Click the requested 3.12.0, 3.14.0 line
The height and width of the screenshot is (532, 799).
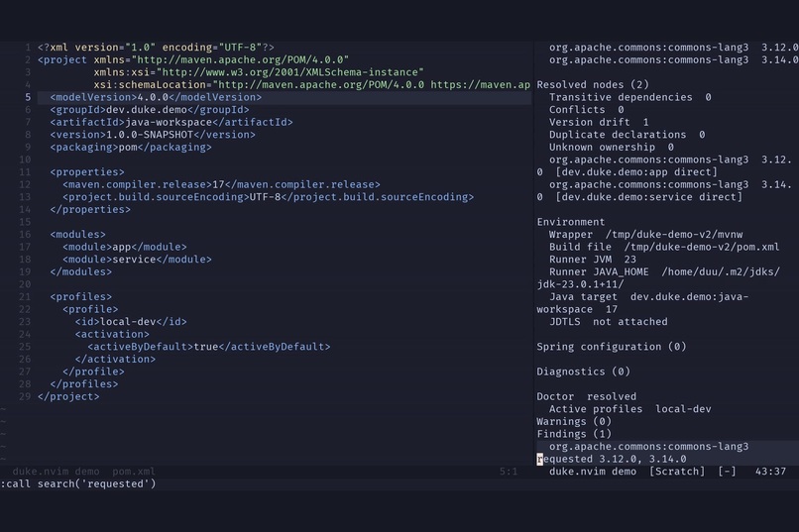coord(612,459)
